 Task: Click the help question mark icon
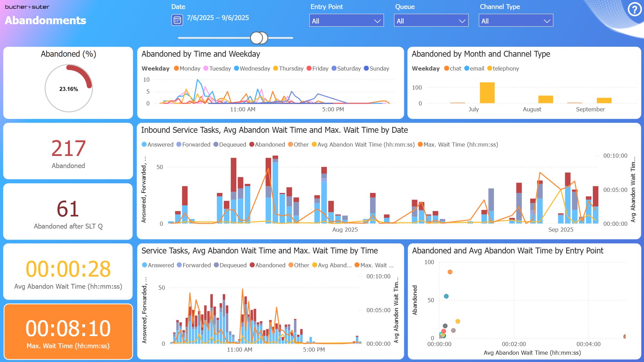pos(634,9)
